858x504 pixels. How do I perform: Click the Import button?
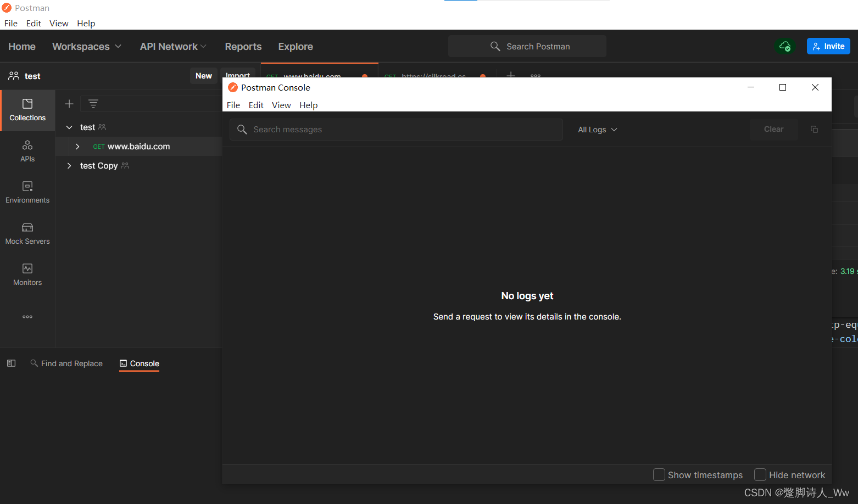pos(238,74)
